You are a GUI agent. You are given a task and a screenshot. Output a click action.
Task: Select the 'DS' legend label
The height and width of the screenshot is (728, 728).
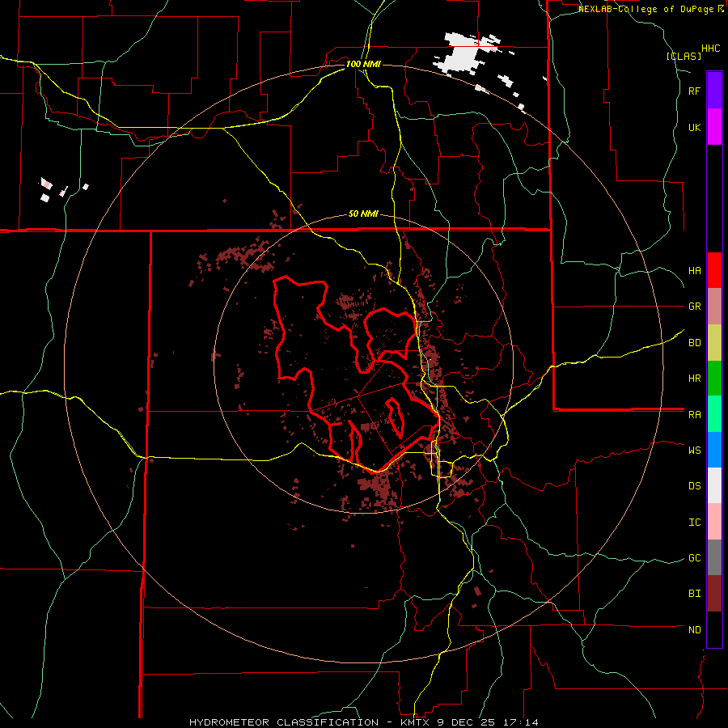click(x=694, y=486)
